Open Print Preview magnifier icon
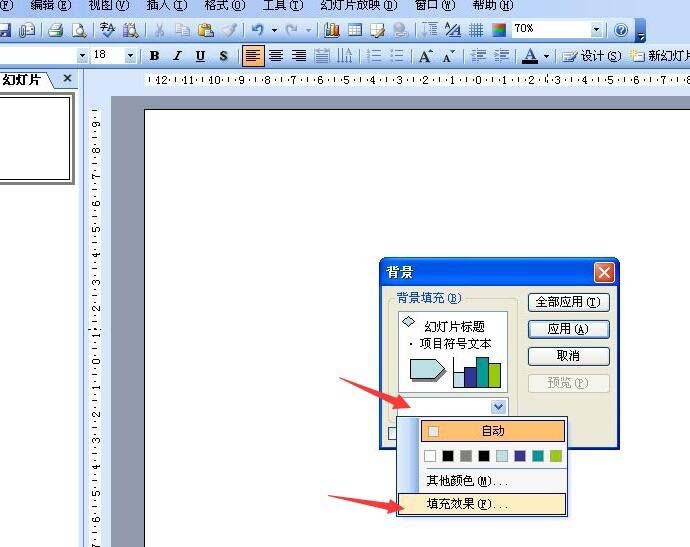Image resolution: width=690 pixels, height=547 pixels. (x=79, y=30)
